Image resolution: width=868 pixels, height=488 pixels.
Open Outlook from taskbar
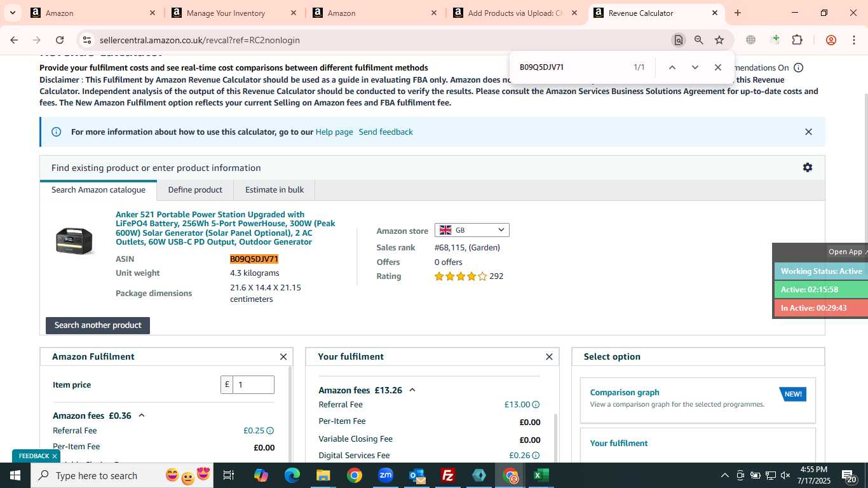pos(417,475)
